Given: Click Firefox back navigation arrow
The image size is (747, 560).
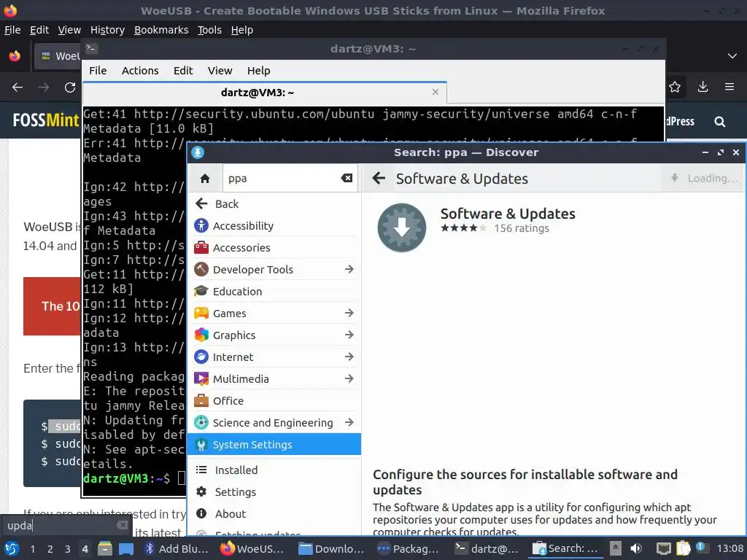Looking at the screenshot, I should (18, 87).
